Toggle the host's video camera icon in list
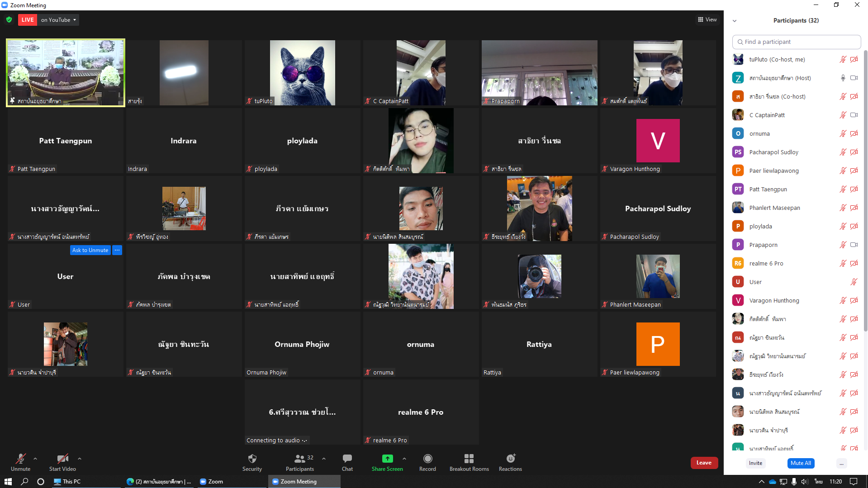The image size is (868, 488). tap(854, 78)
